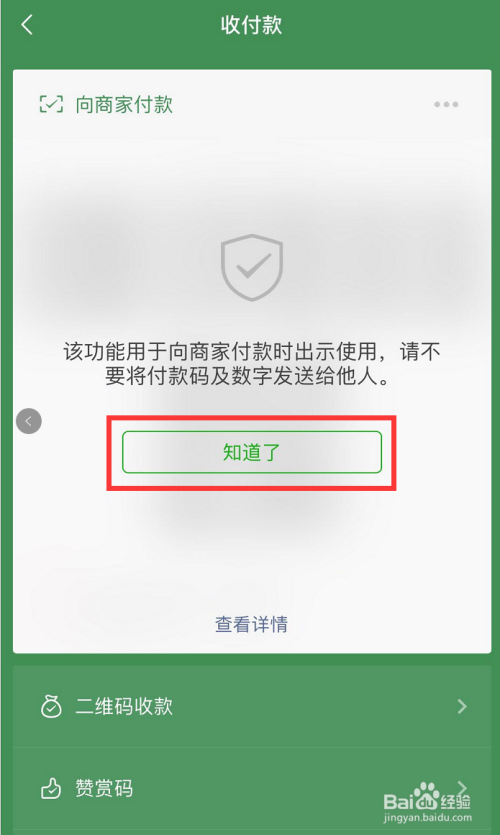The image size is (500, 835).
Task: Expand 赞赏码 via its right chevron
Action: point(462,788)
